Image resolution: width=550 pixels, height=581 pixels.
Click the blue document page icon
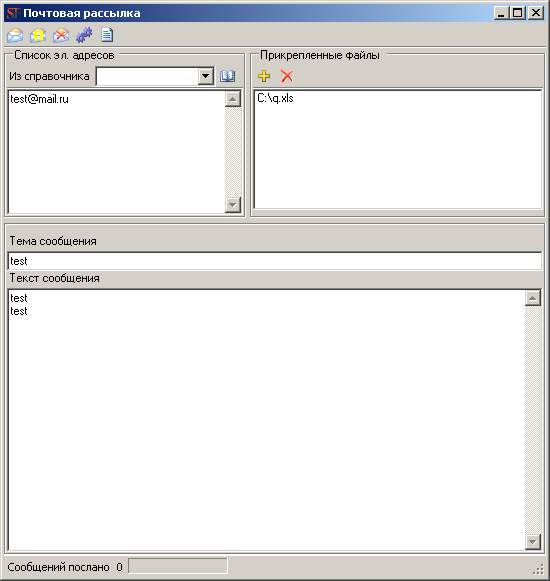[107, 35]
